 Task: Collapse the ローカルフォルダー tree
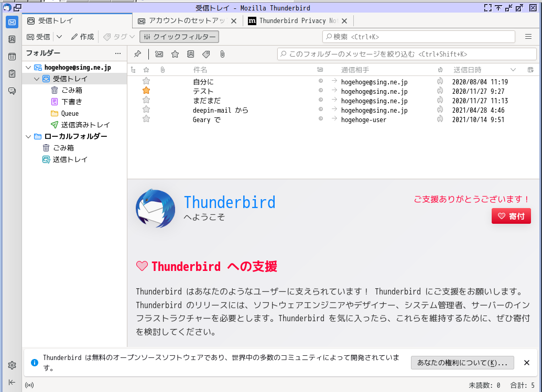click(28, 137)
